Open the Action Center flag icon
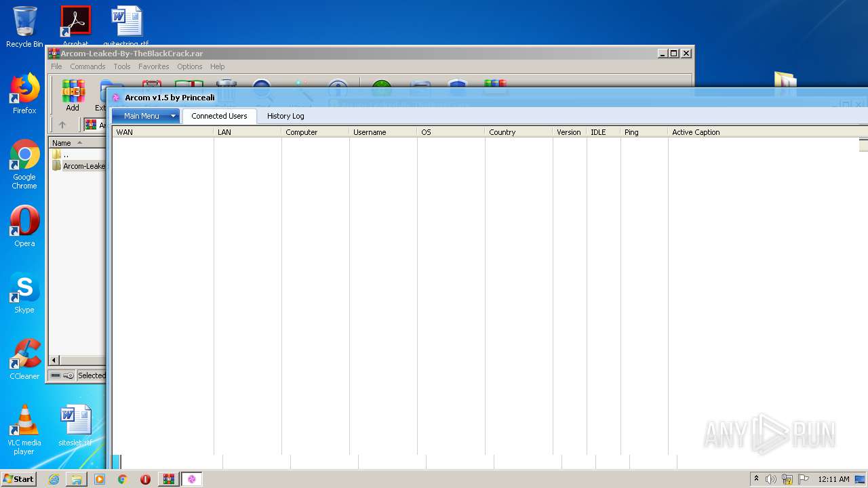Screen dimensions: 868x488 804,479
